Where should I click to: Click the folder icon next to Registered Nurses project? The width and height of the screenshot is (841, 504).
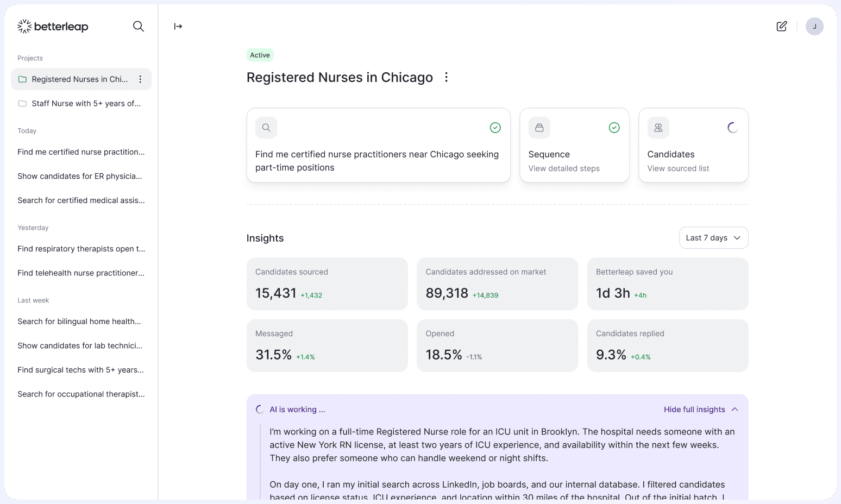coord(22,79)
